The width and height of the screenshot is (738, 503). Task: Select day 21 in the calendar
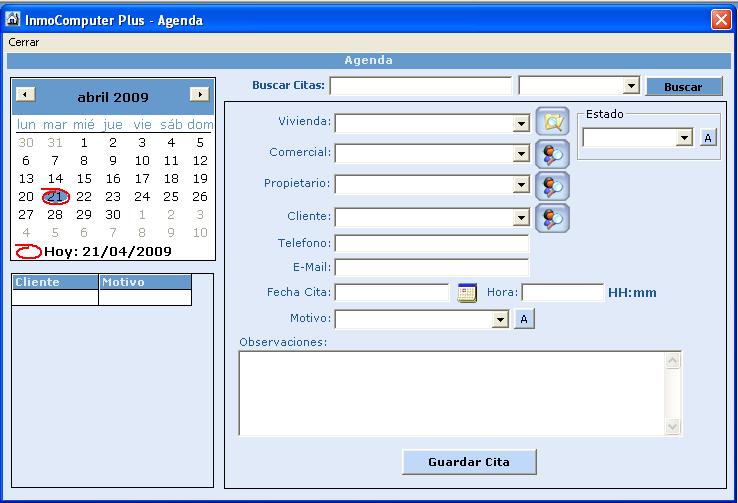point(55,197)
